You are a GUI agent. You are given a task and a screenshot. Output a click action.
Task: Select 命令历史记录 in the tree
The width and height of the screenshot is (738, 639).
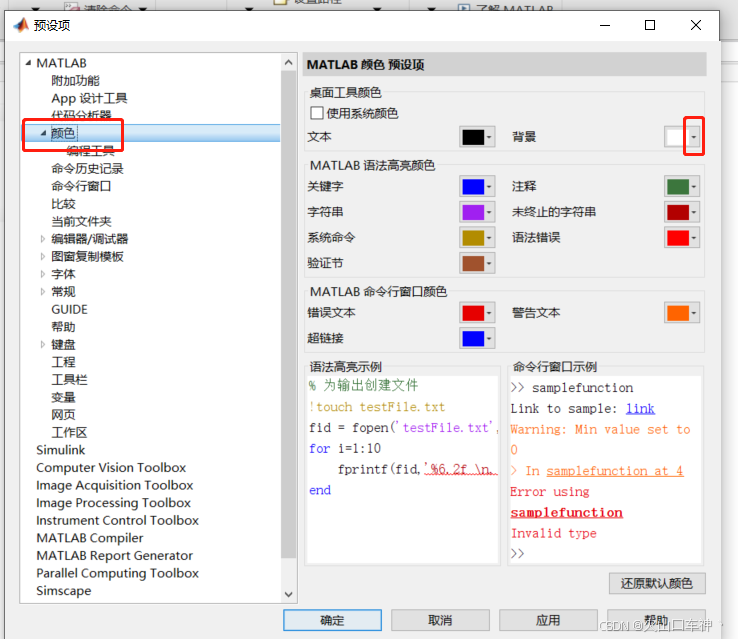[x=87, y=168]
